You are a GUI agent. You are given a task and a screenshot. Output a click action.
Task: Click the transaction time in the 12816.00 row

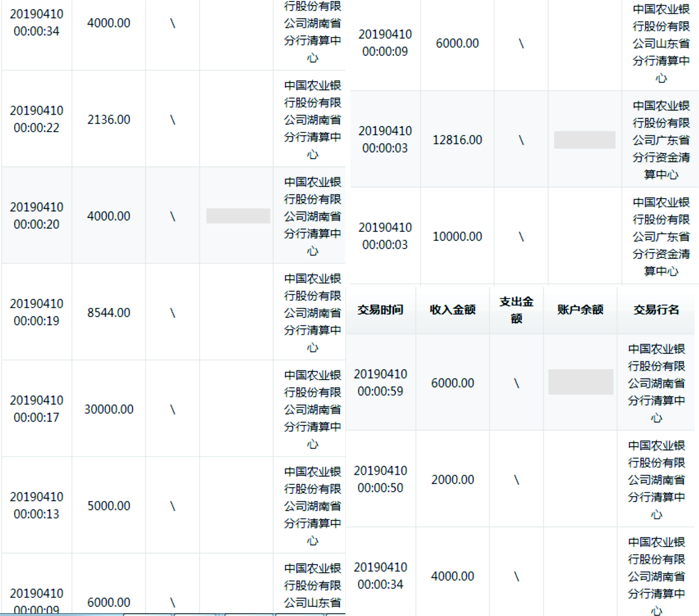pos(385,140)
